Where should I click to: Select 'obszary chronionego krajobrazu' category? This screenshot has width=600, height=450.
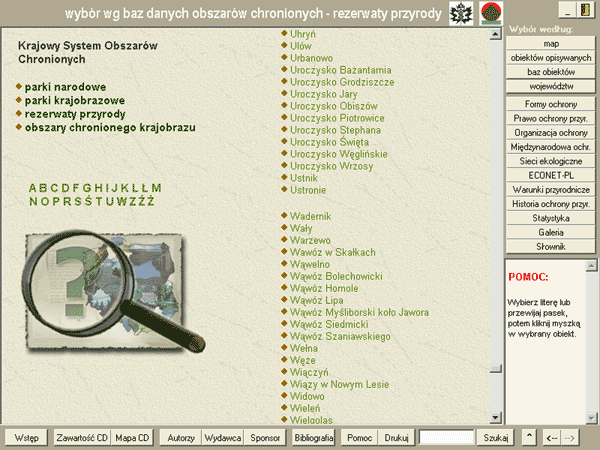[110, 128]
